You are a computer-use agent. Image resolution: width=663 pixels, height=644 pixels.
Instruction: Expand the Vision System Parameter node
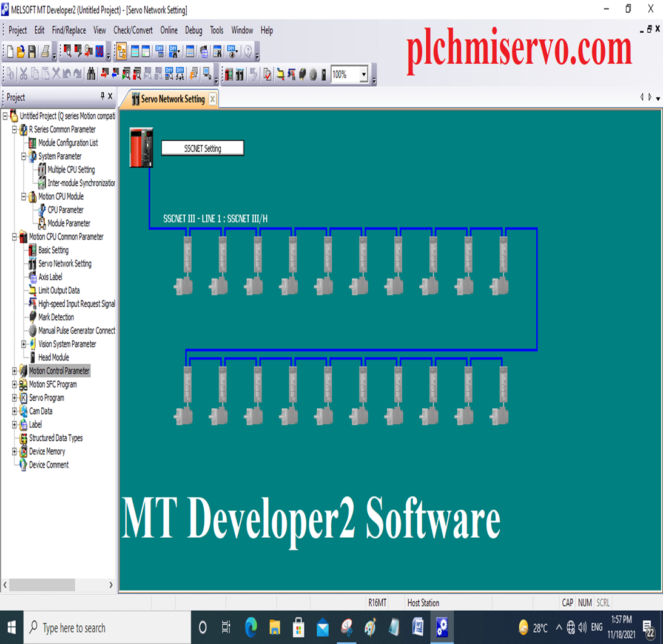tap(24, 344)
